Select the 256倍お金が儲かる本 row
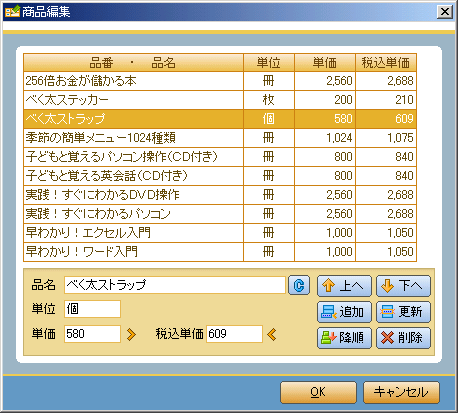The width and height of the screenshot is (458, 413). click(x=220, y=81)
